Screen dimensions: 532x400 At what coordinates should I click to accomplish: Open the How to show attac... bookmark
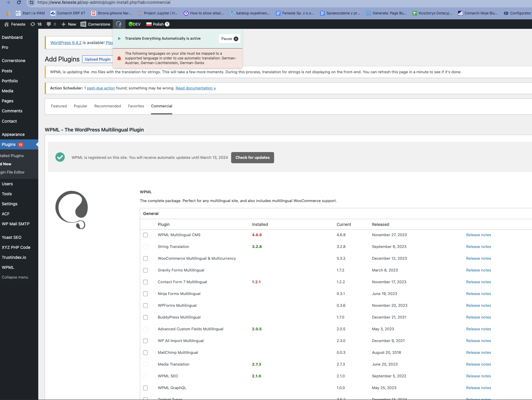pos(204,13)
